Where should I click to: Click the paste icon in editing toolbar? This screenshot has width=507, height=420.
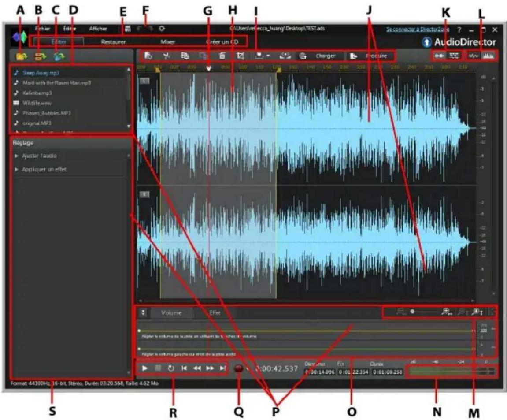pos(203,56)
